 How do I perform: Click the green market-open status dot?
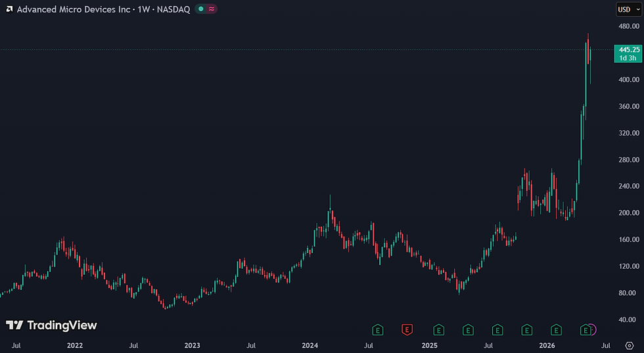pyautogui.click(x=200, y=9)
